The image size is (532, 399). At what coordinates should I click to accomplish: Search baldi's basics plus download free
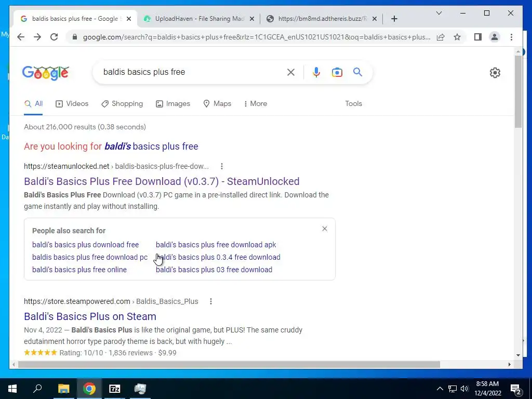tap(86, 245)
